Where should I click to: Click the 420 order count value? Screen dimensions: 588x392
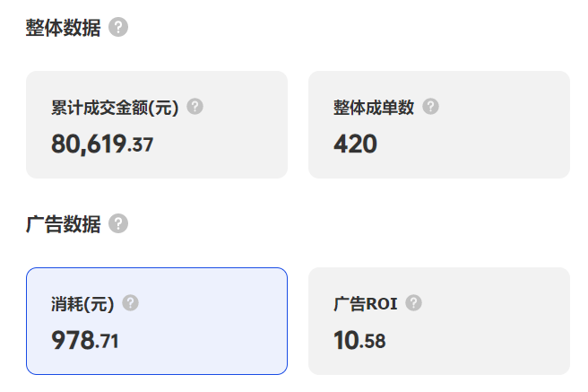[x=355, y=144]
